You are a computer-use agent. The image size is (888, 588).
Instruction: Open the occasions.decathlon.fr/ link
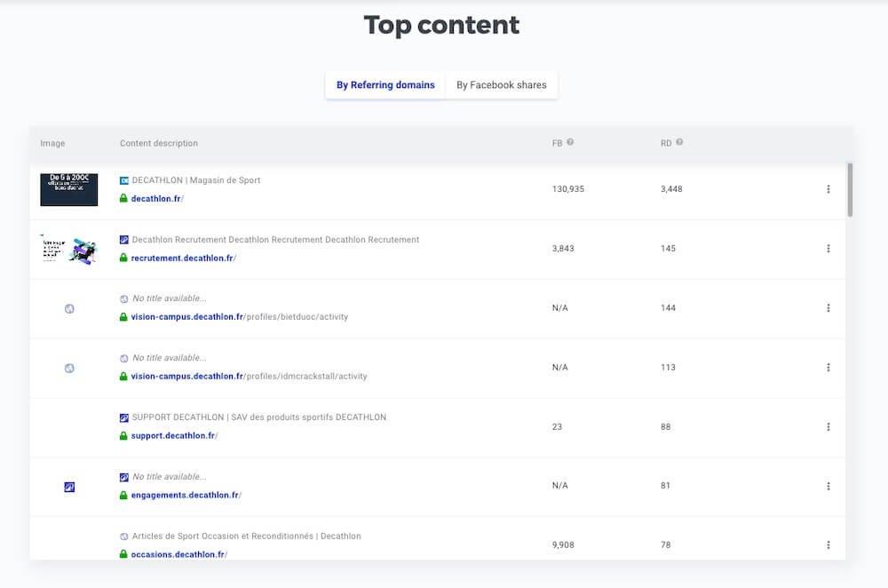point(179,554)
